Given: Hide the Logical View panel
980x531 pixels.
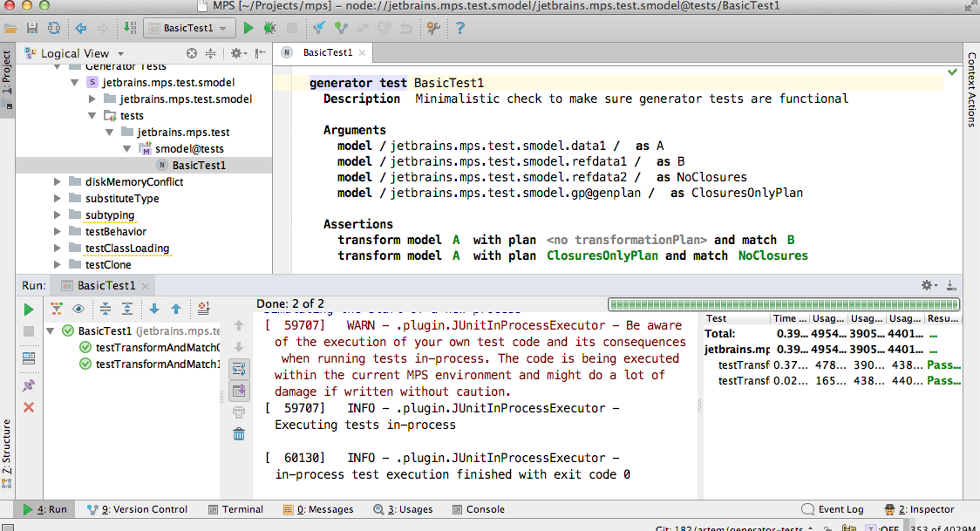Looking at the screenshot, I should tap(261, 54).
